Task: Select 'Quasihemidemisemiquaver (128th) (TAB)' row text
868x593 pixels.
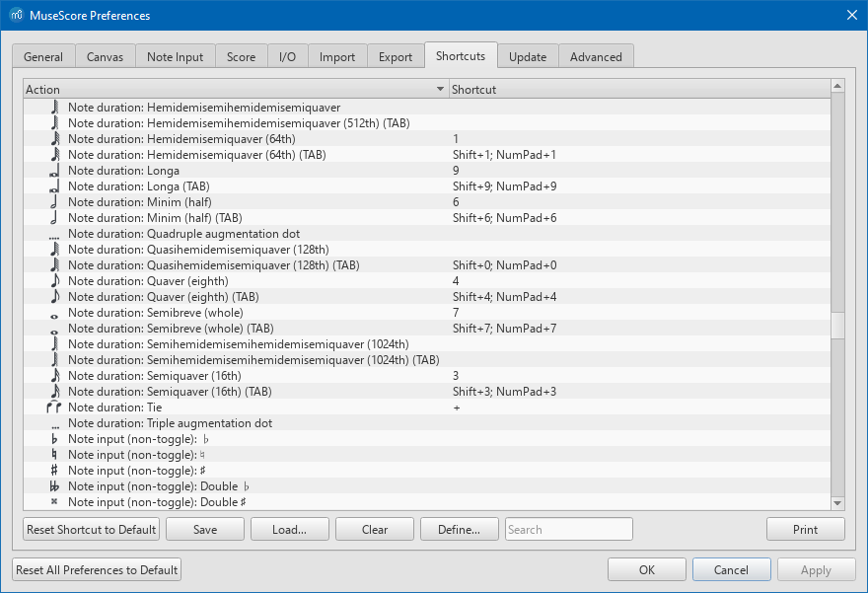Action: (214, 265)
